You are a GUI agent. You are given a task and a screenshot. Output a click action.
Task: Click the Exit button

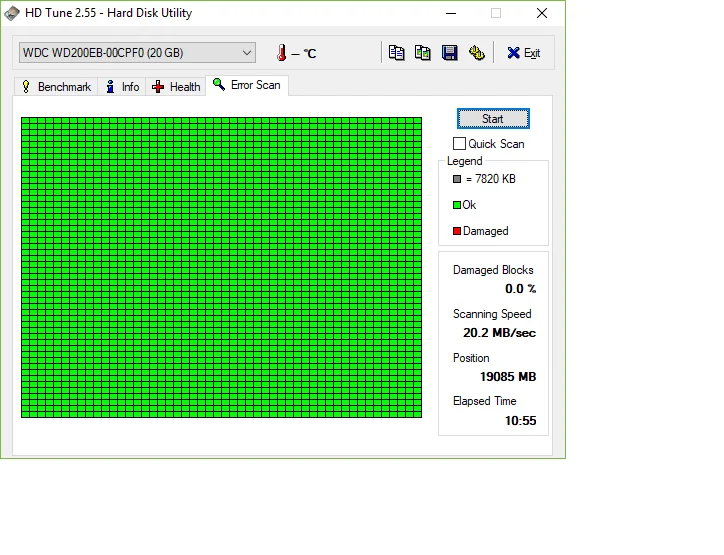coord(524,53)
